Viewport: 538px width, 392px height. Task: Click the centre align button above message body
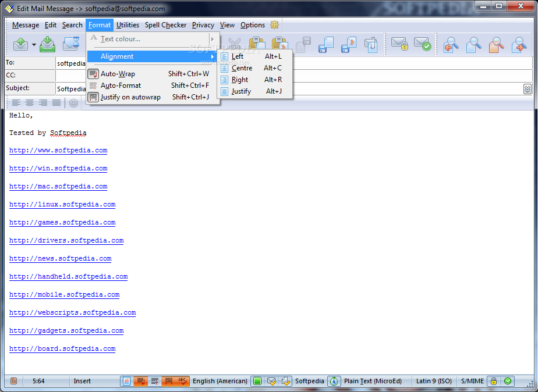coord(30,102)
